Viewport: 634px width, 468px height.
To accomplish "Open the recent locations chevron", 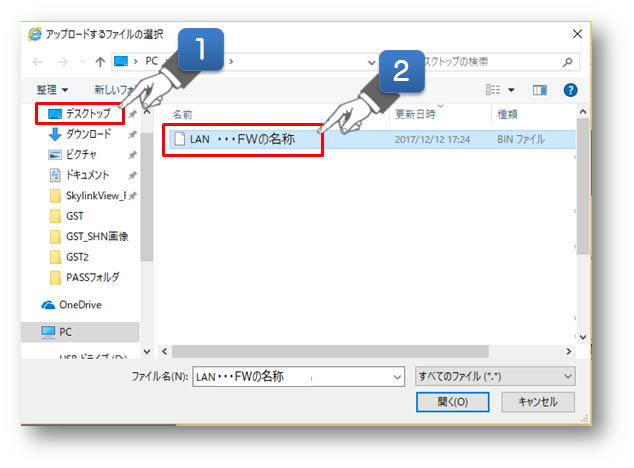I will (82, 62).
